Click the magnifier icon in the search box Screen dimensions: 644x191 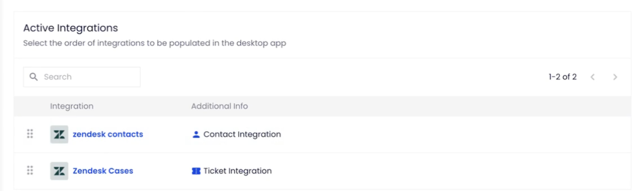pos(34,77)
